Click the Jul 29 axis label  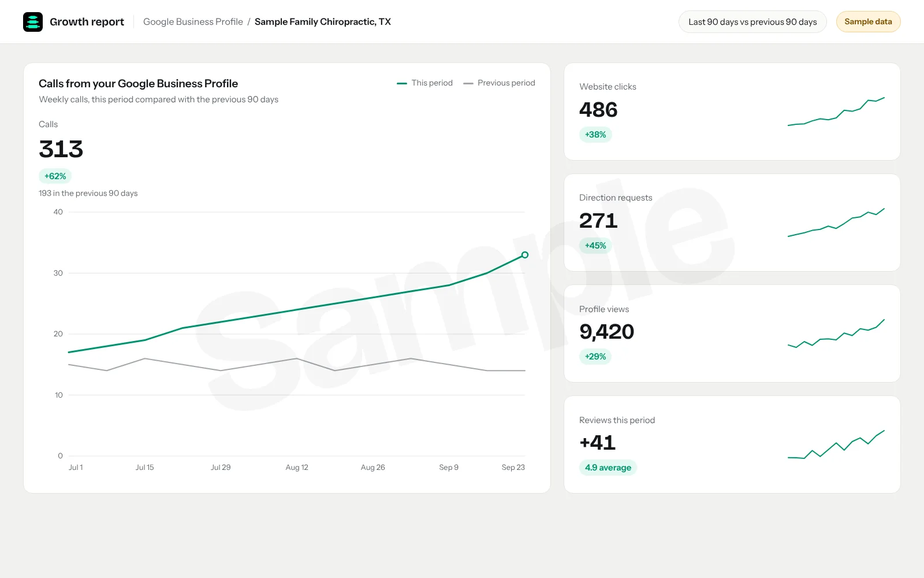(x=221, y=468)
